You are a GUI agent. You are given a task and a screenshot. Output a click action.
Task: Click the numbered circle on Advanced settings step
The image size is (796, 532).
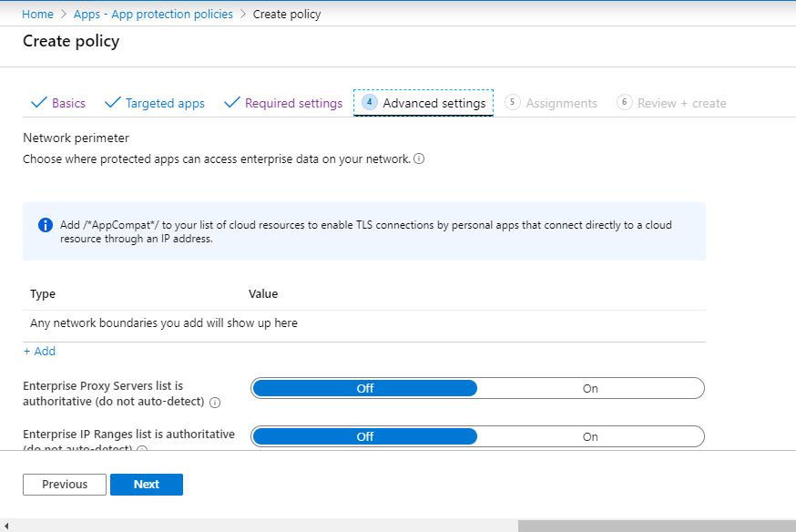coord(370,102)
